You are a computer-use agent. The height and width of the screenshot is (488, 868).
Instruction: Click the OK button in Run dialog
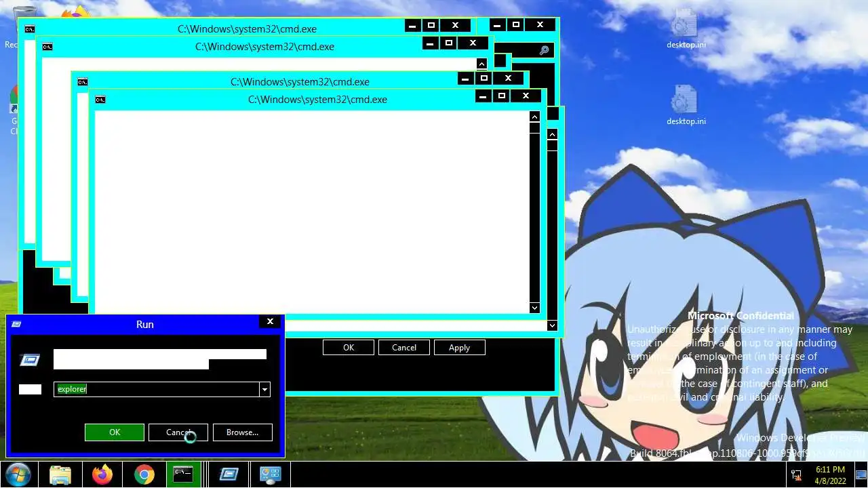tap(115, 432)
